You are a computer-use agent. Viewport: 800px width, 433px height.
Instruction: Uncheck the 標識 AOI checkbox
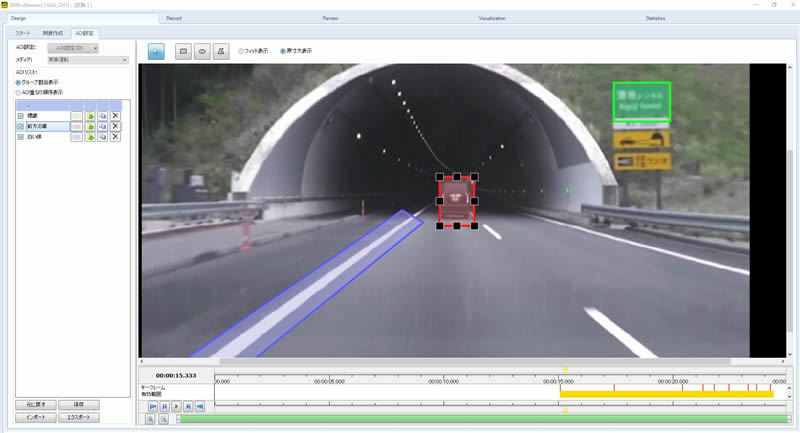21,116
